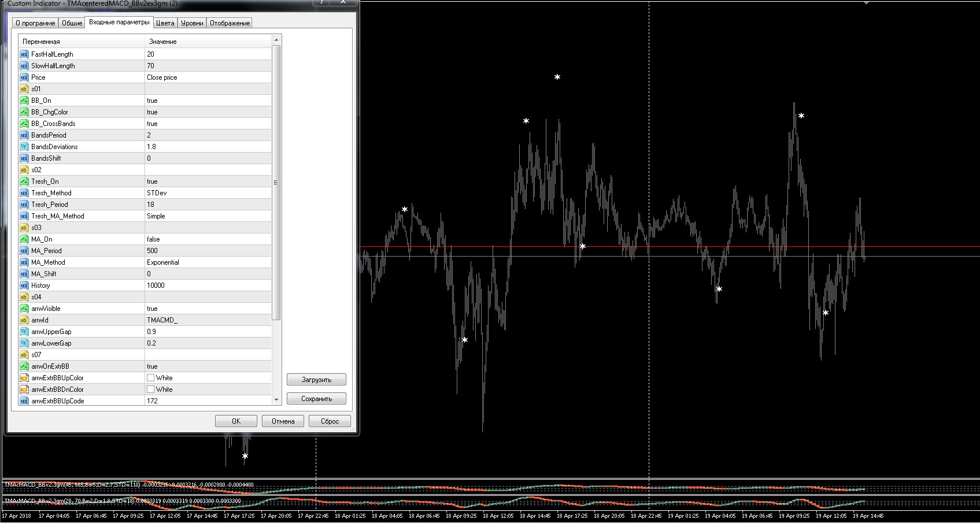
Task: Click the BB_On boolean parameter icon
Action: coord(24,101)
